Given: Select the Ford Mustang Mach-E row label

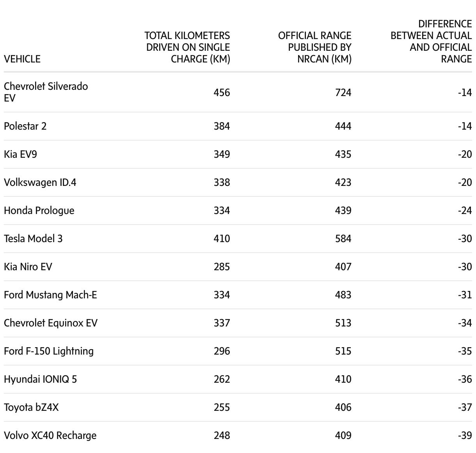Looking at the screenshot, I should click(50, 295).
